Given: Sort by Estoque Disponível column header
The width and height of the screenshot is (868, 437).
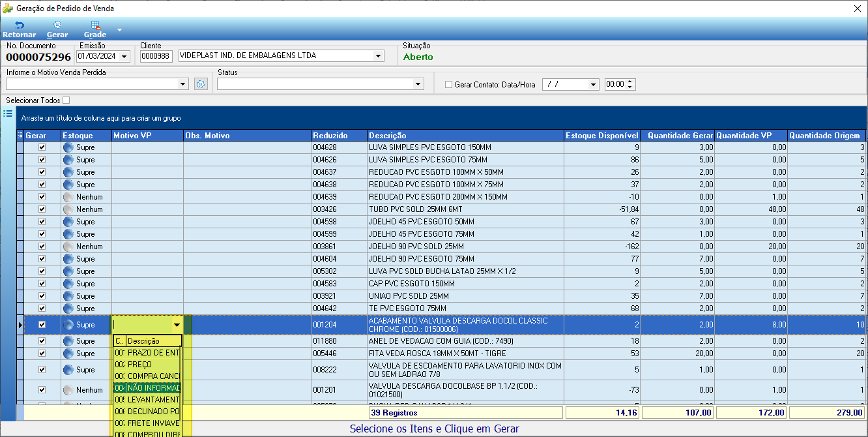Looking at the screenshot, I should [x=602, y=136].
